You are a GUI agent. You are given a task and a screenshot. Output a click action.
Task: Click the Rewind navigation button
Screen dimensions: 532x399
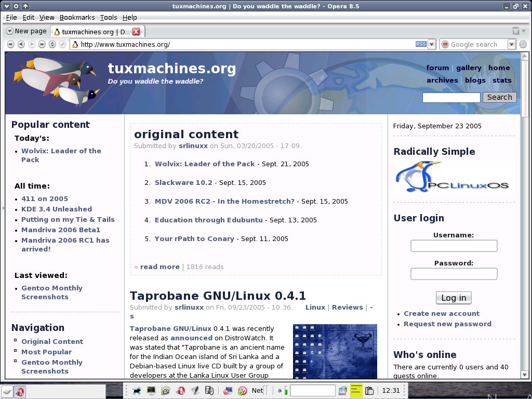pyautogui.click(x=10, y=45)
